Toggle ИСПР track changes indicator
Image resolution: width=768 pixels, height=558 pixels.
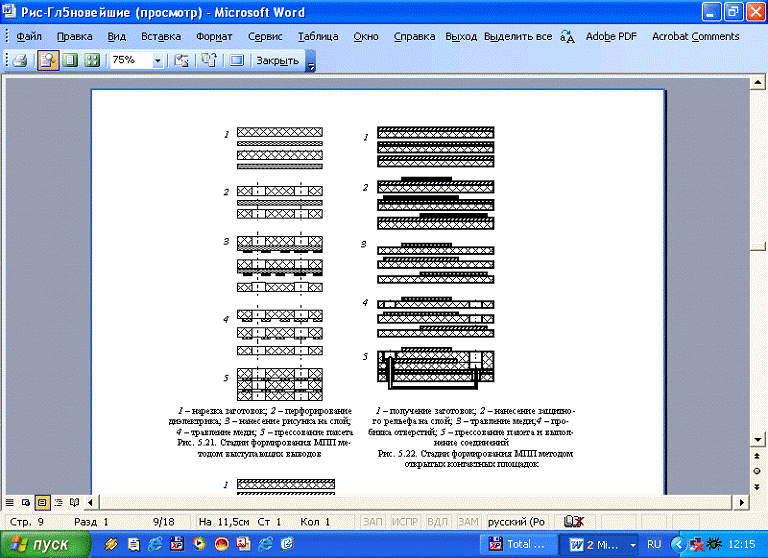(x=405, y=522)
